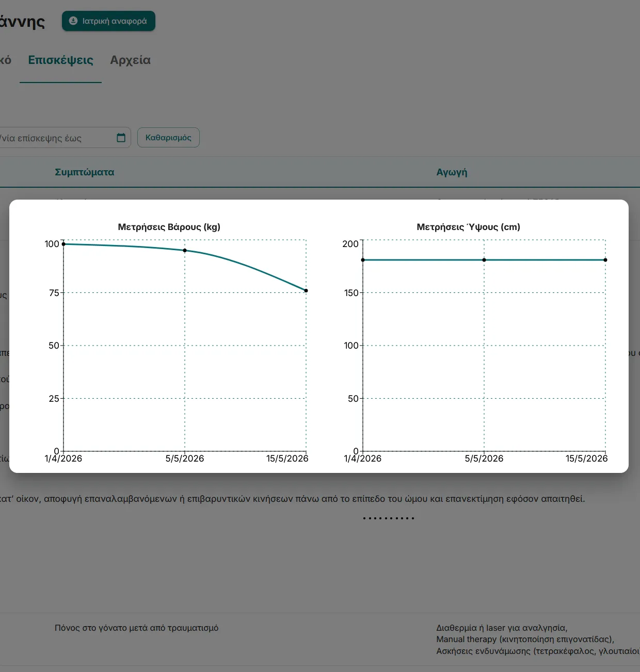The image size is (640, 672).
Task: Click the Ιατρική αναφορά download button
Action: pyautogui.click(x=108, y=21)
